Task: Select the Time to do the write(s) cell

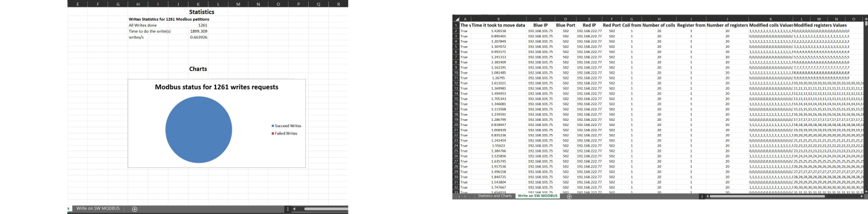Action: (x=150, y=31)
